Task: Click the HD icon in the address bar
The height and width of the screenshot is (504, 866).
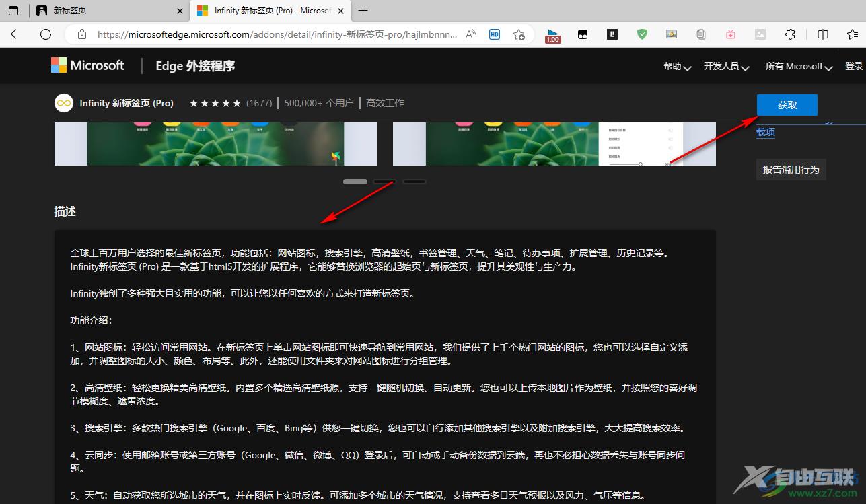Action: [x=495, y=34]
